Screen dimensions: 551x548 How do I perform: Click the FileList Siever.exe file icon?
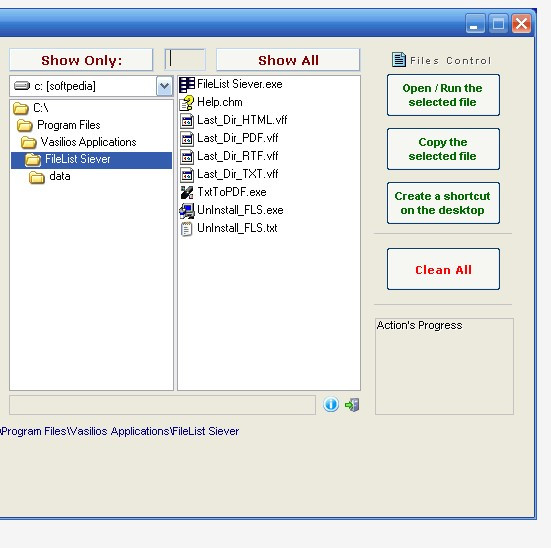(187, 84)
